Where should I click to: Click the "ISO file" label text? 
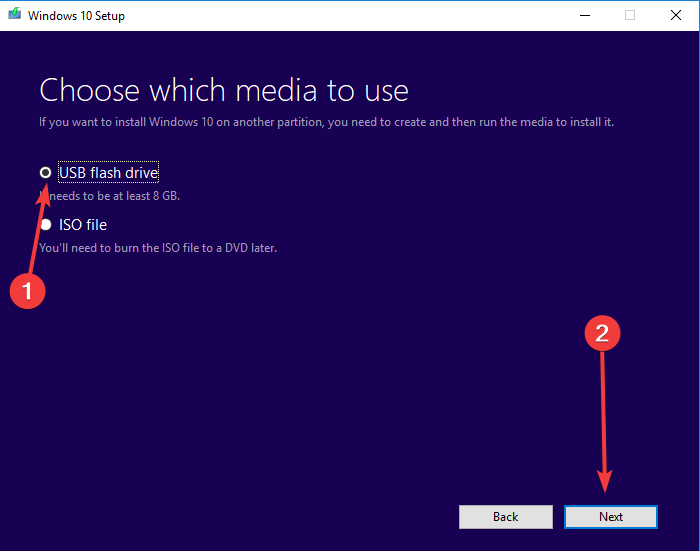(83, 225)
